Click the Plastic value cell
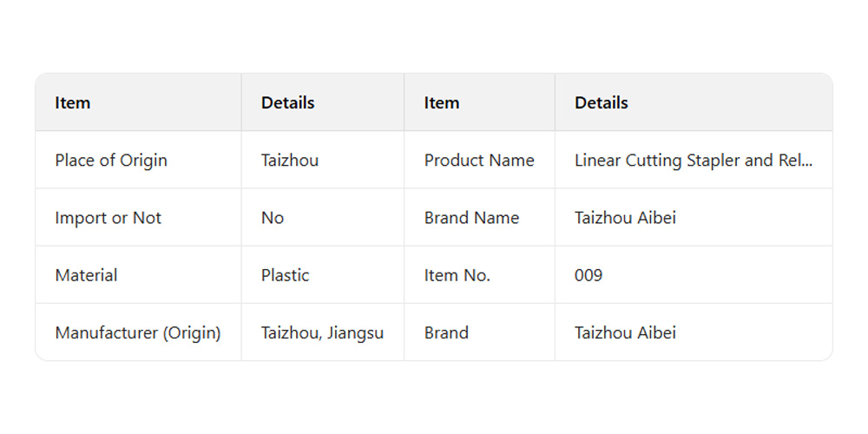 [285, 275]
